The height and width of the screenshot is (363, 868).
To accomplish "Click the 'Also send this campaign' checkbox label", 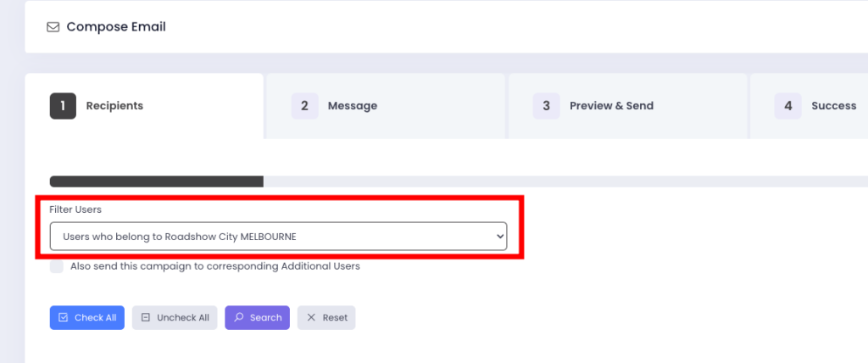I will coord(215,266).
